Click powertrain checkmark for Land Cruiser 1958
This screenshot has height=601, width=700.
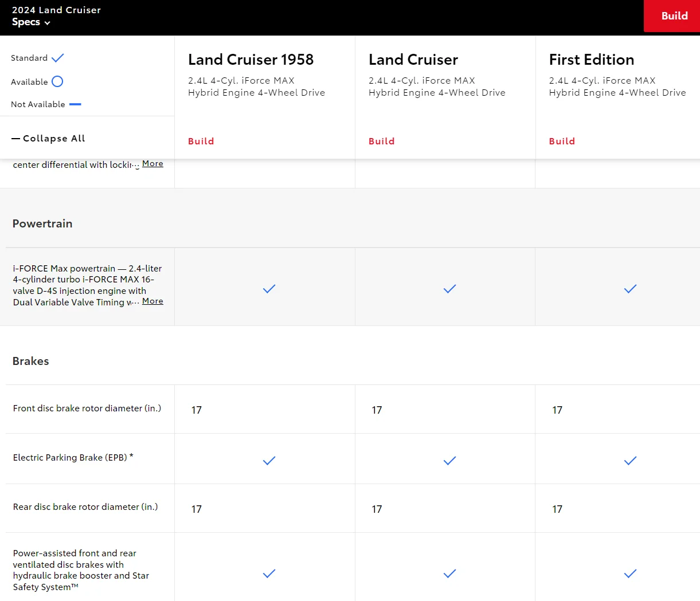click(x=269, y=289)
